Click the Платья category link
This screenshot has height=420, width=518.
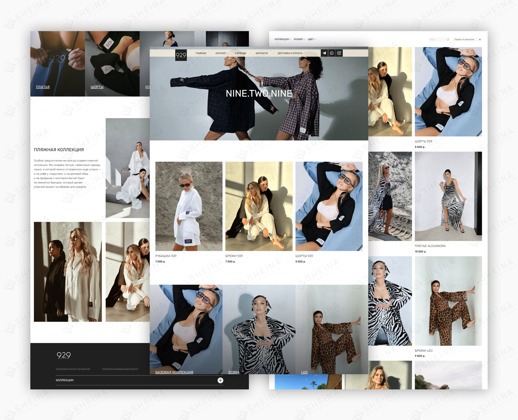point(43,87)
